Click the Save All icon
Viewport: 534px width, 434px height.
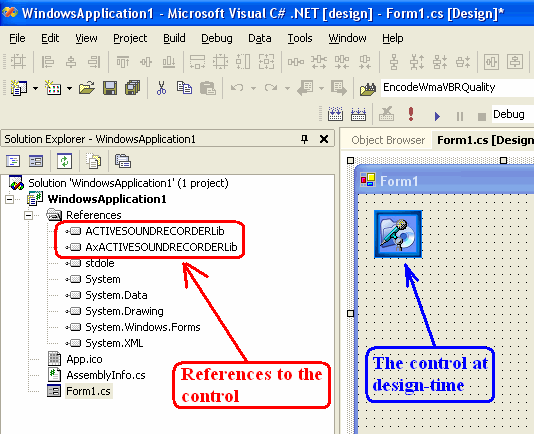132,88
